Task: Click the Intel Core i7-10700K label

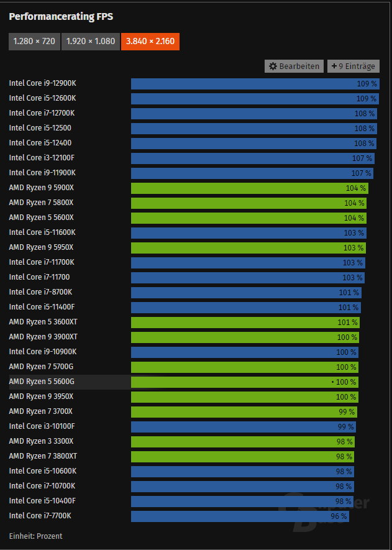Action: 42,486
